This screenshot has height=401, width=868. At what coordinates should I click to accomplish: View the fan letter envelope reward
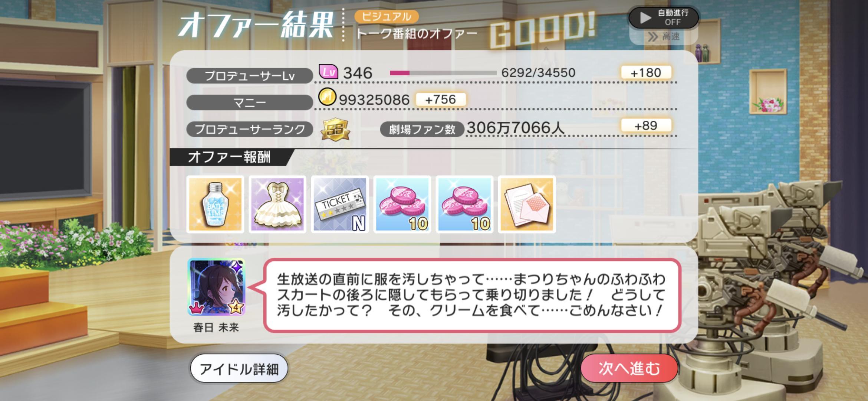point(527,205)
